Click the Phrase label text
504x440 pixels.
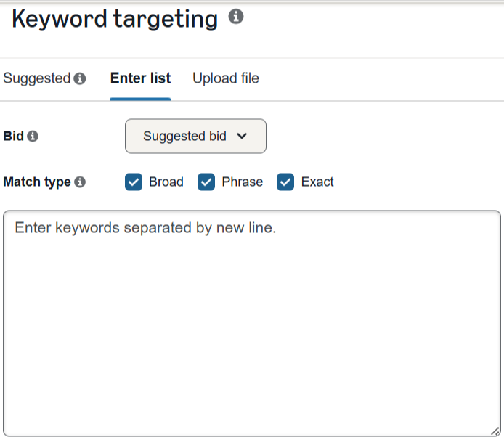coord(243,182)
